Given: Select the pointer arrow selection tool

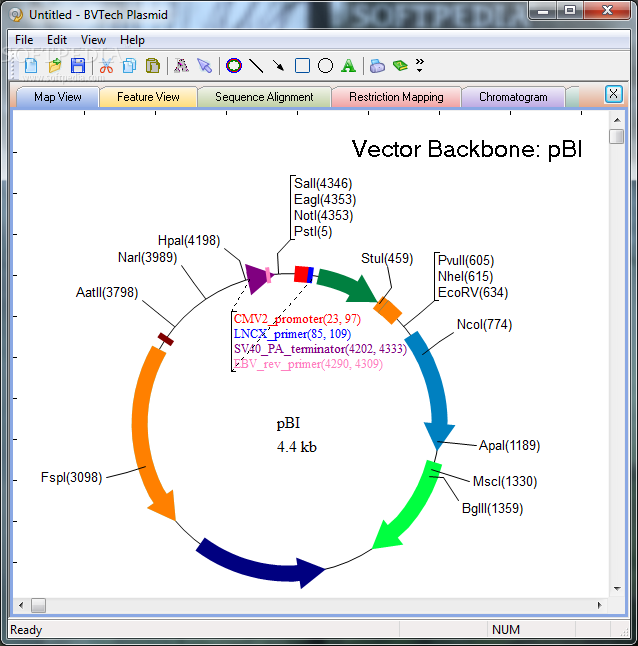Looking at the screenshot, I should pos(204,66).
